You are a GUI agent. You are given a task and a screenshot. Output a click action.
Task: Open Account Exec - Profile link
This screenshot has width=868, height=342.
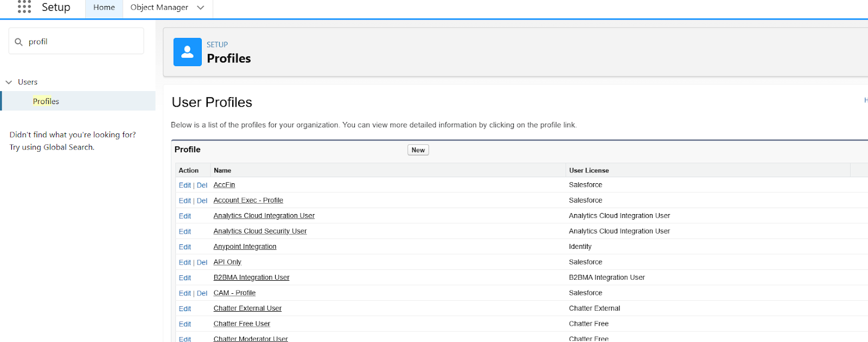pos(248,200)
